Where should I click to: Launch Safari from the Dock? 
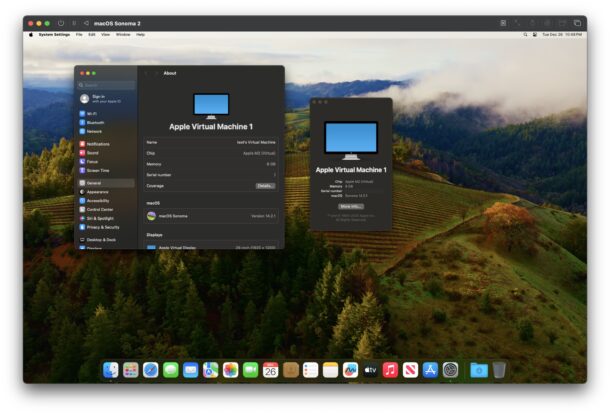151,370
